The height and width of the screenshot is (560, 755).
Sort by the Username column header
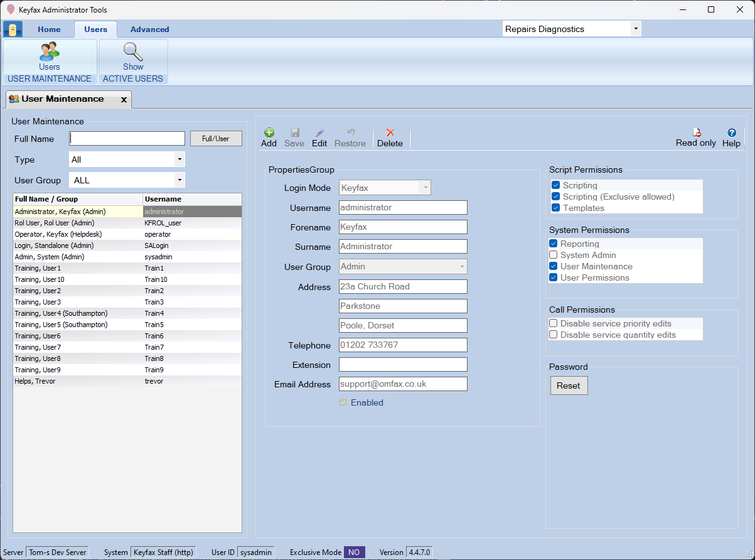(192, 199)
